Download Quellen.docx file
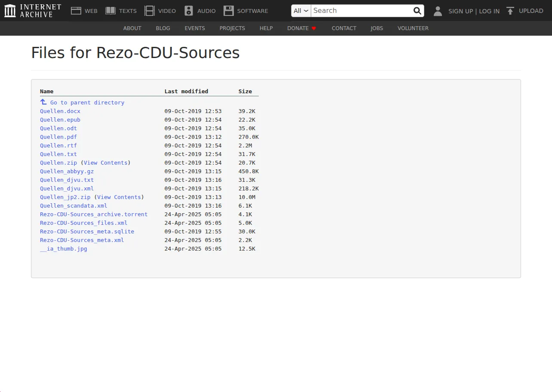552x392 pixels. click(60, 111)
